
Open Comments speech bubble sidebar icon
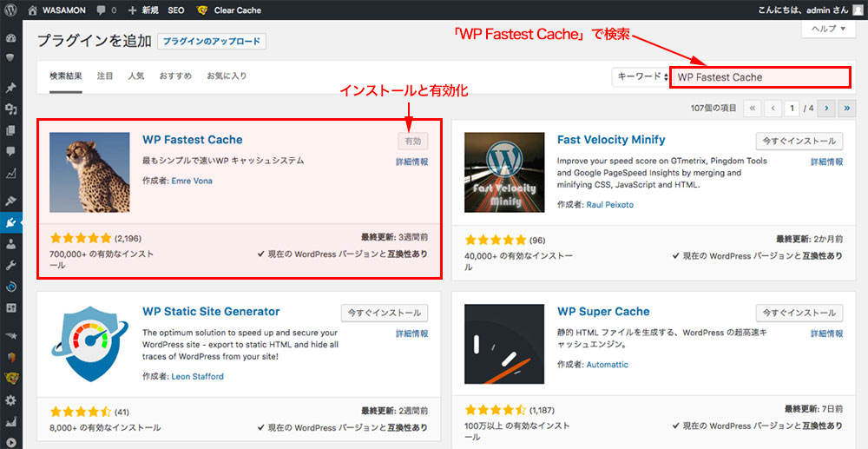11,152
